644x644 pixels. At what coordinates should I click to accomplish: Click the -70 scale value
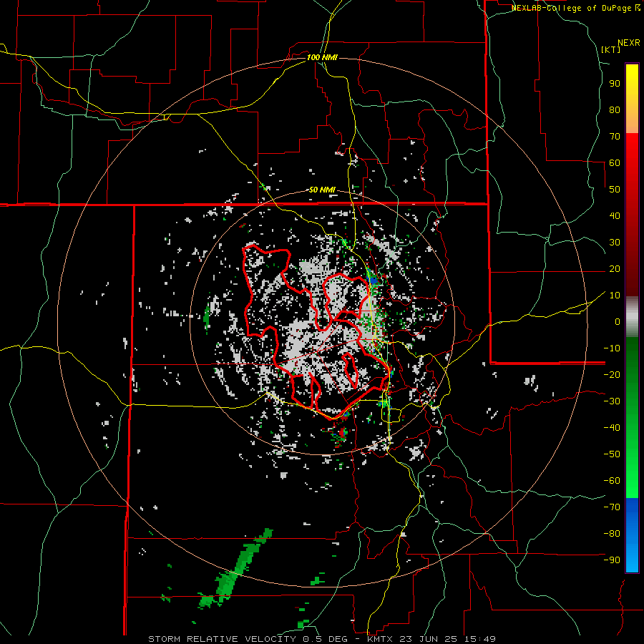pos(612,507)
